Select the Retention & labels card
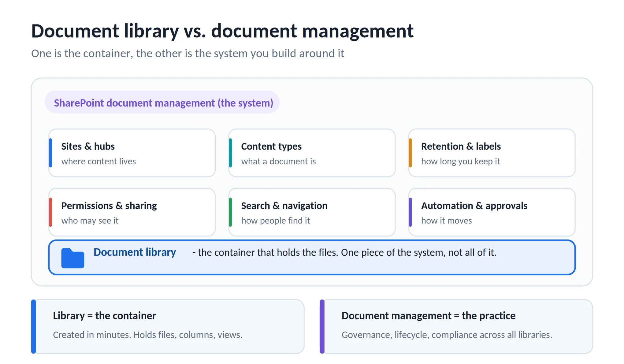The width and height of the screenshot is (624, 364). click(x=492, y=153)
